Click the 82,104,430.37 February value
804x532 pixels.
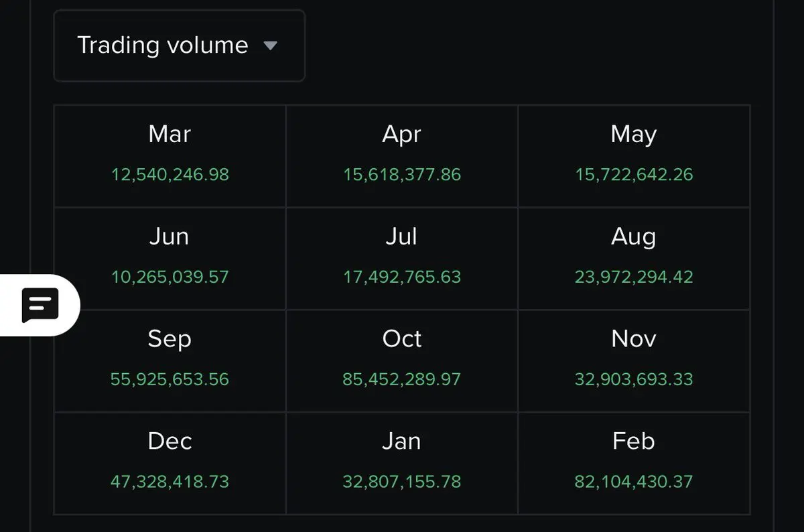pos(634,482)
